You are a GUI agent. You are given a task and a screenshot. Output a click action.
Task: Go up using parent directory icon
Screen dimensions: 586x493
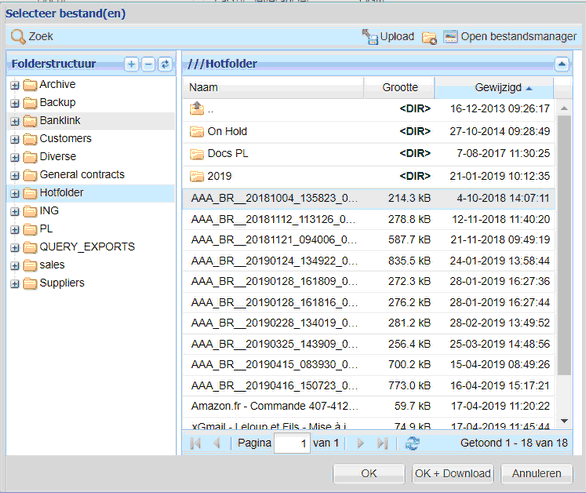197,109
